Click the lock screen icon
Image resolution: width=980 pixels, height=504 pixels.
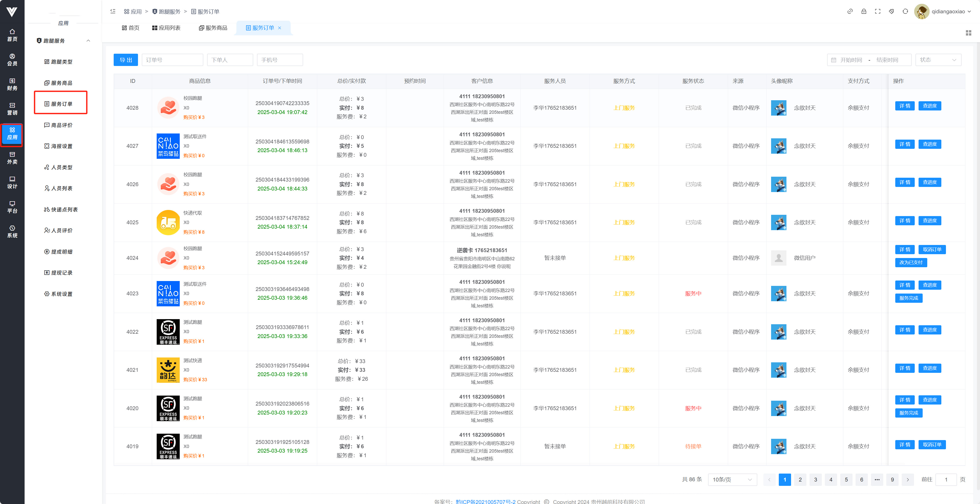(x=864, y=12)
